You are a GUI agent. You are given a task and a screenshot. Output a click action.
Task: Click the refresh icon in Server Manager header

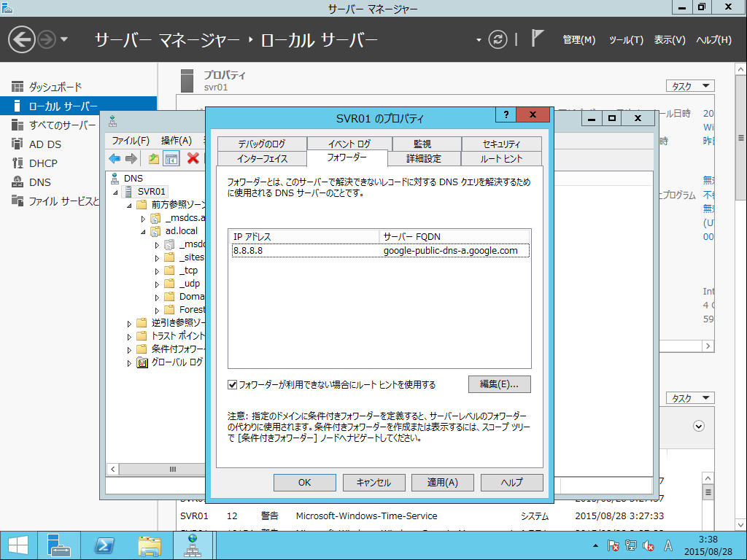[x=498, y=39]
